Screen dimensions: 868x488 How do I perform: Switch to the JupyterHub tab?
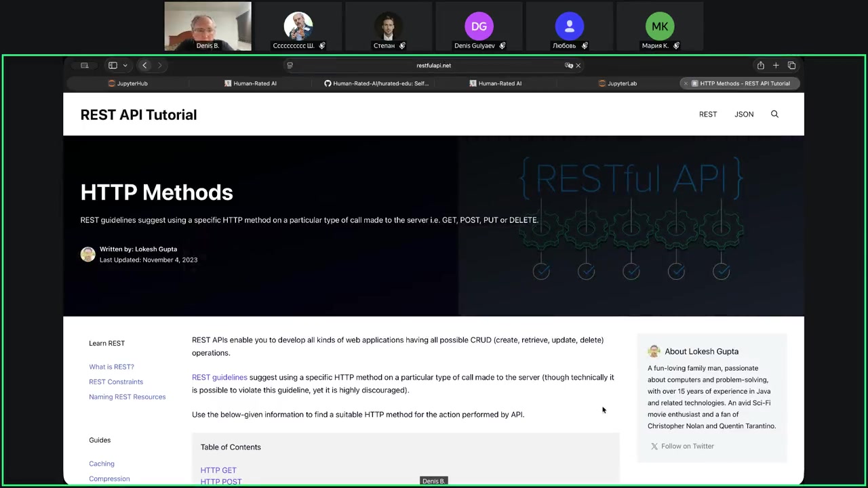[x=128, y=83]
